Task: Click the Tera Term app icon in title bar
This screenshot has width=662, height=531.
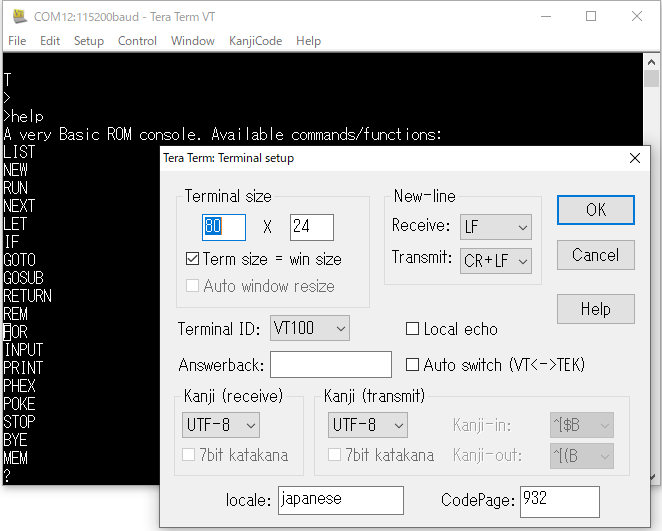Action: (18, 16)
